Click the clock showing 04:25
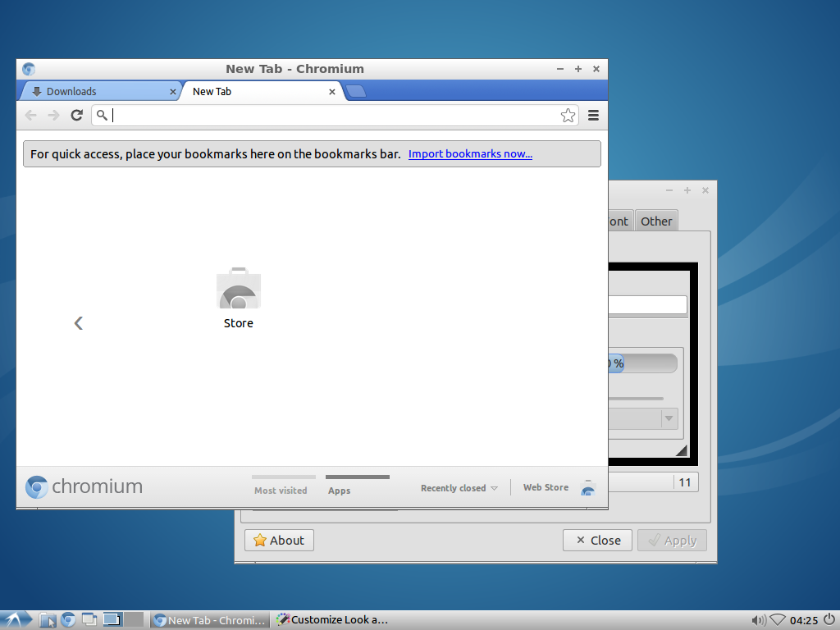The image size is (840, 630). [804, 620]
